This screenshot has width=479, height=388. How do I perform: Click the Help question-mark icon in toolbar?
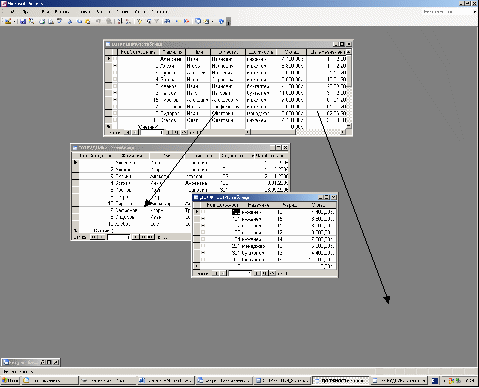coord(221,21)
